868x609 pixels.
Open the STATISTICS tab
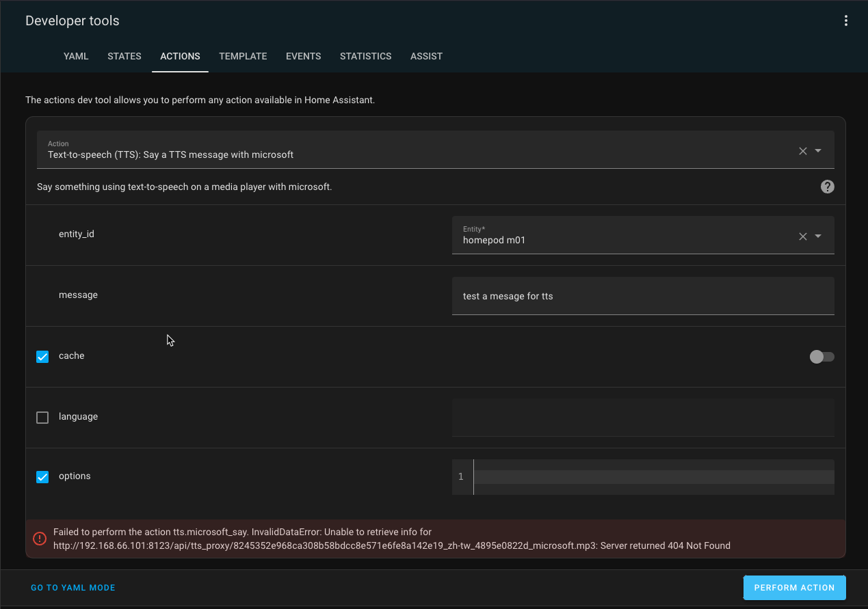[365, 56]
